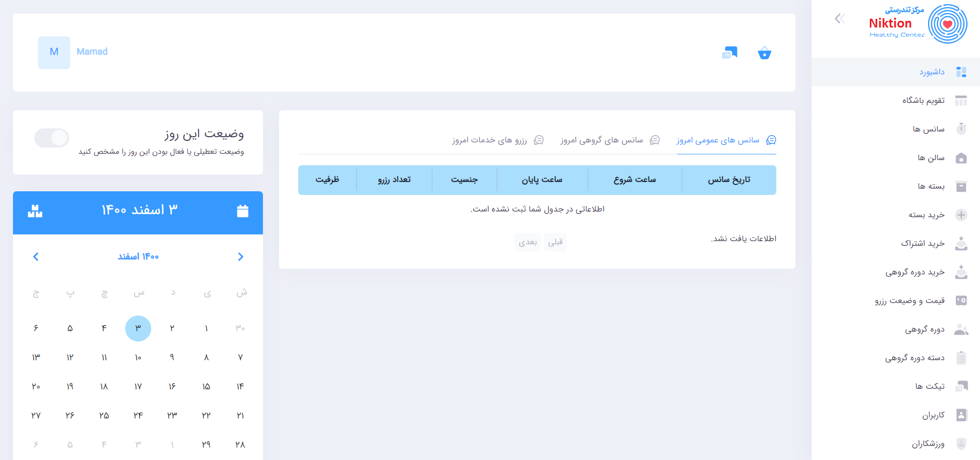Click the ورزشکاران badge icon
Image resolution: width=980 pixels, height=460 pixels.
[961, 443]
